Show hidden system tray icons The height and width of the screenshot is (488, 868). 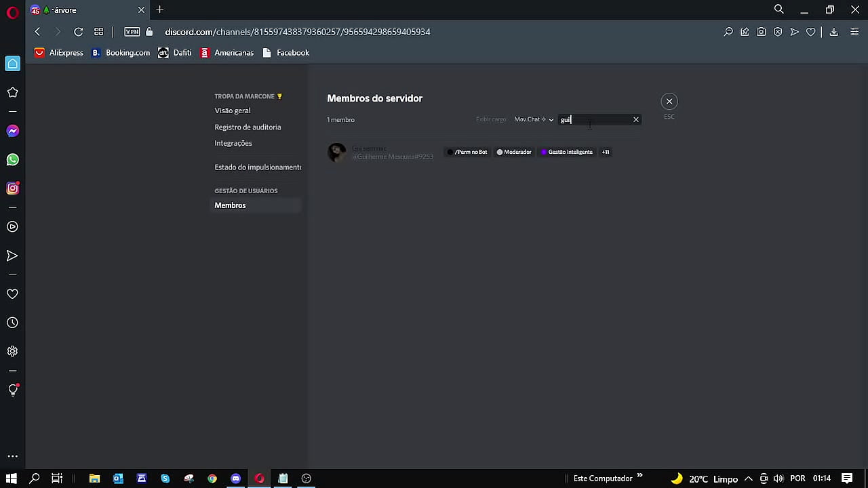(748, 479)
